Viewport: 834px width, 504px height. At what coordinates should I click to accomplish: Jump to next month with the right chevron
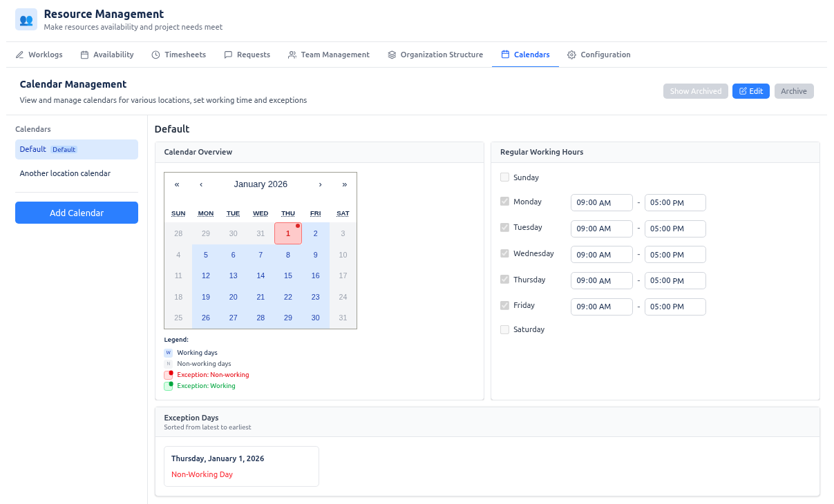320,184
